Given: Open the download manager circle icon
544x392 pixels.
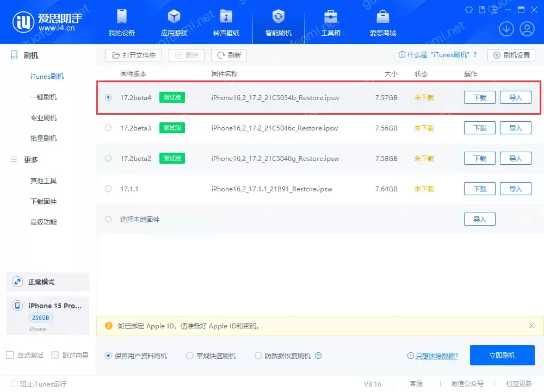Looking at the screenshot, I should [506, 29].
